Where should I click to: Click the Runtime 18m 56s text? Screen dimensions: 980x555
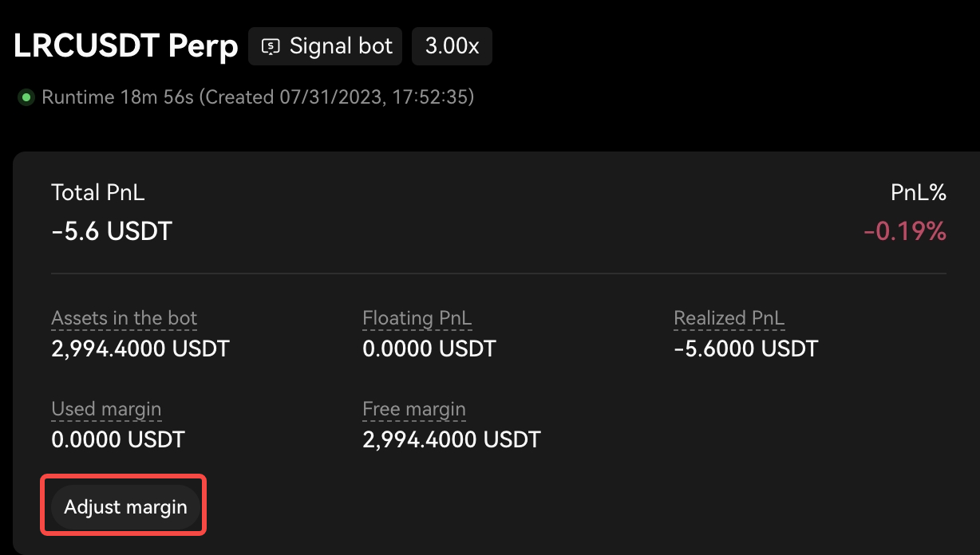[117, 97]
